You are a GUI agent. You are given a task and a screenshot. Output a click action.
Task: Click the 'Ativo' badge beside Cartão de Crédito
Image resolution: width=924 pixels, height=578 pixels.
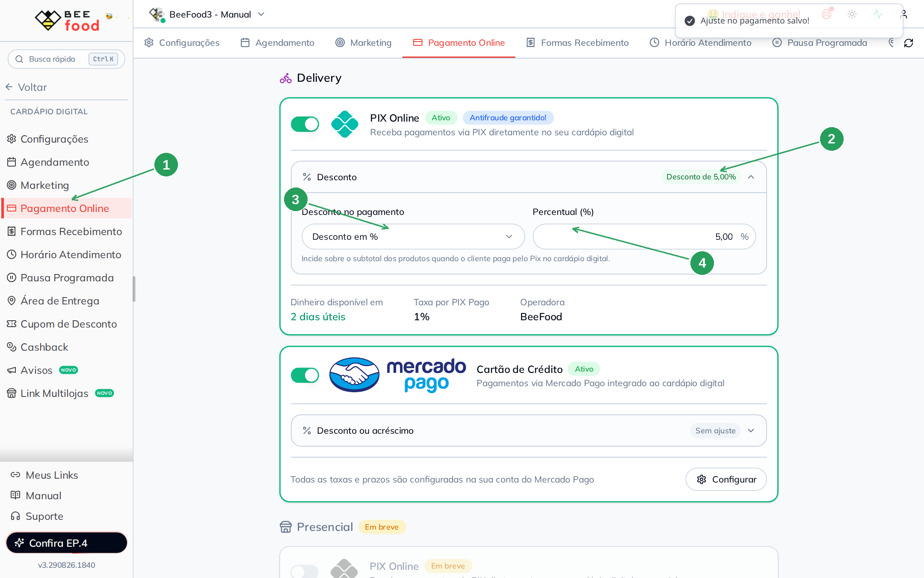point(584,369)
